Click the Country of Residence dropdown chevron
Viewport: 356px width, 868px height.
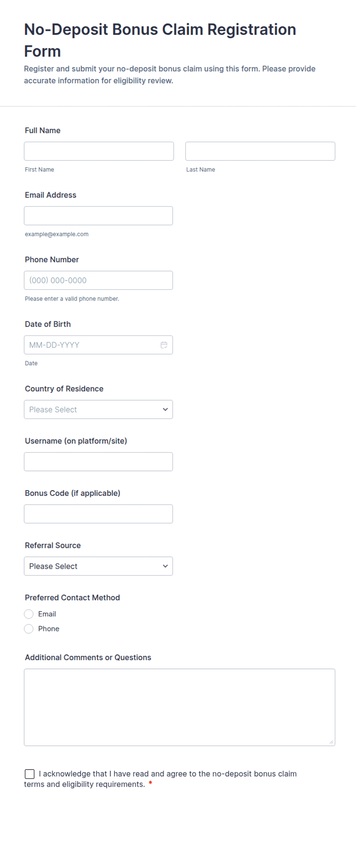165,409
